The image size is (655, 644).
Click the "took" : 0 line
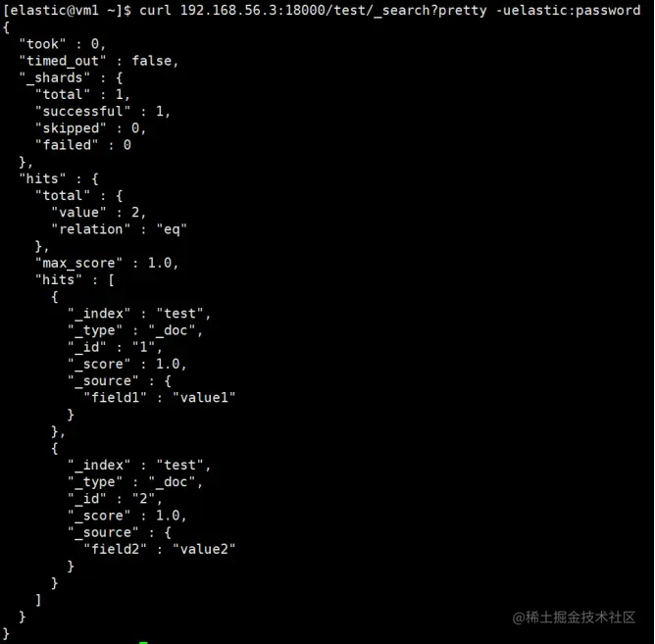[62, 44]
